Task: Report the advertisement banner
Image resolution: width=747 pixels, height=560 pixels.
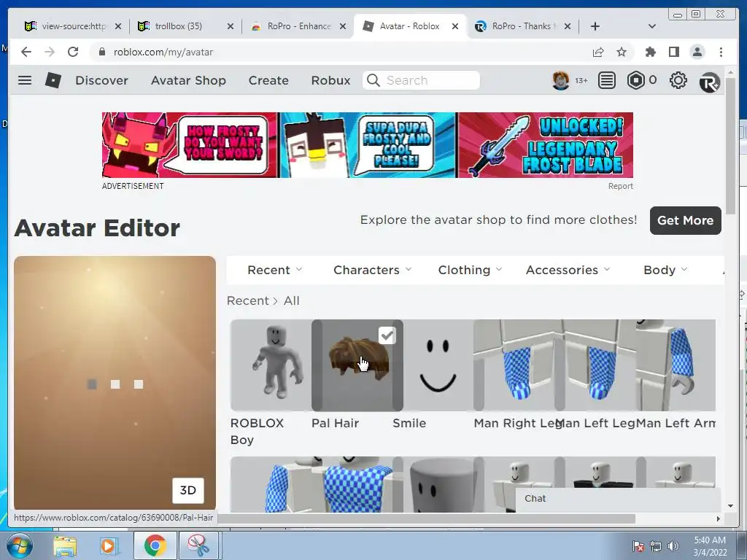Action: click(620, 186)
